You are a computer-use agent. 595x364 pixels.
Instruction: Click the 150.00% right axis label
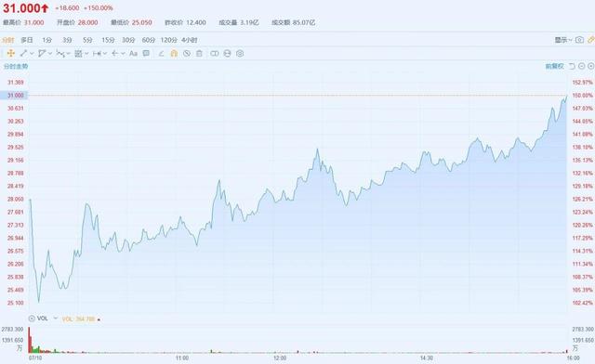(x=583, y=95)
